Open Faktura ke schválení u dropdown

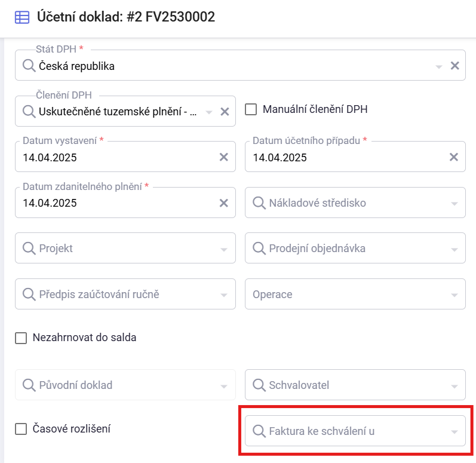(x=355, y=431)
